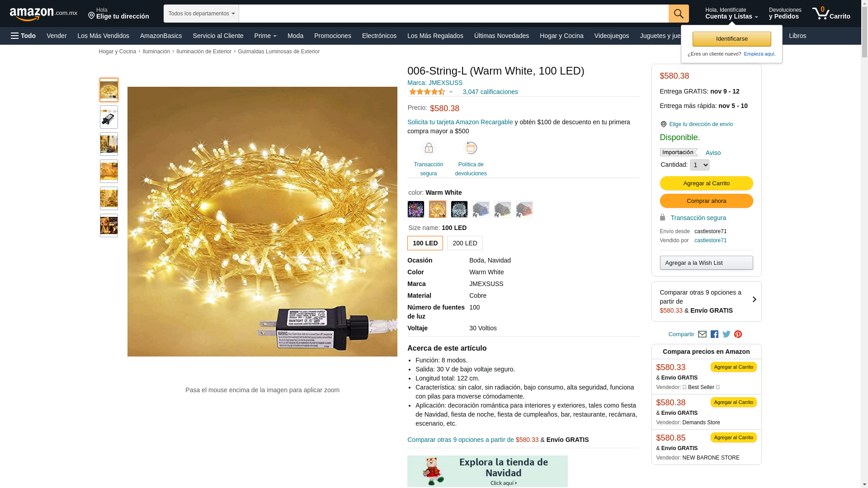Select the 100 LED size option
The height and width of the screenshot is (488, 868).
425,243
